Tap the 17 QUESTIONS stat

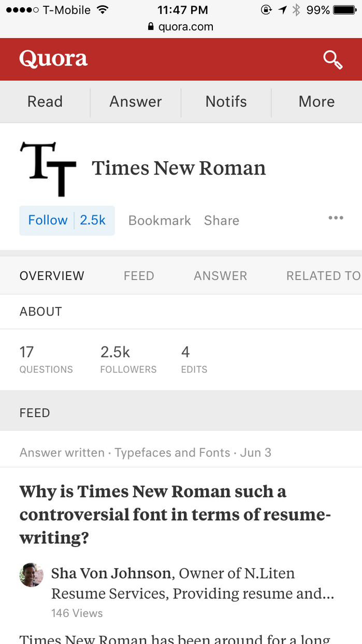(46, 359)
